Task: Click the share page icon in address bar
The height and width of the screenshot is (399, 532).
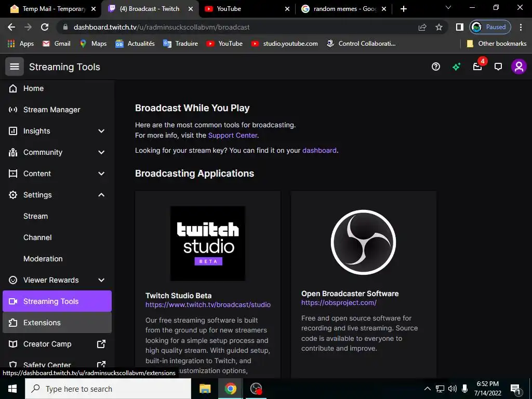Action: (x=422, y=27)
